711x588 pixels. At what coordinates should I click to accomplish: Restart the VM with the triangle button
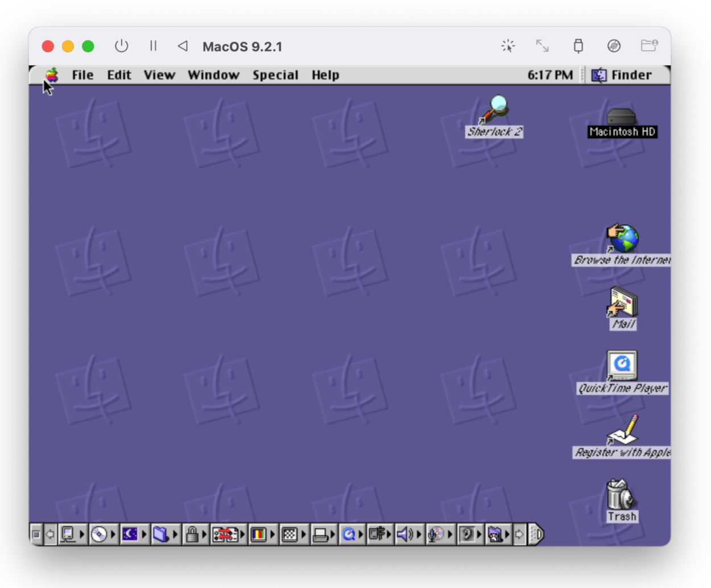click(x=183, y=46)
